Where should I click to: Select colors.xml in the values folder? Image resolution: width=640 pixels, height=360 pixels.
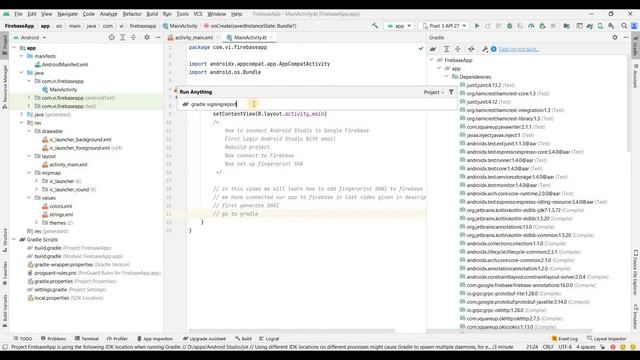[57, 206]
